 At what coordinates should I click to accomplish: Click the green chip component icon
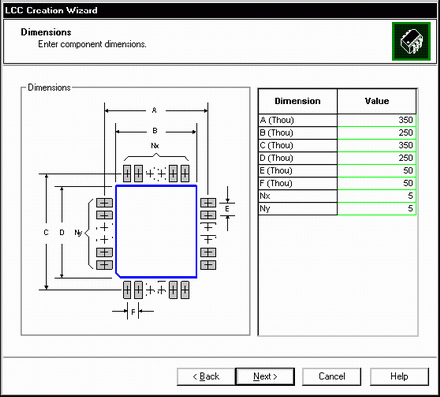tap(411, 41)
